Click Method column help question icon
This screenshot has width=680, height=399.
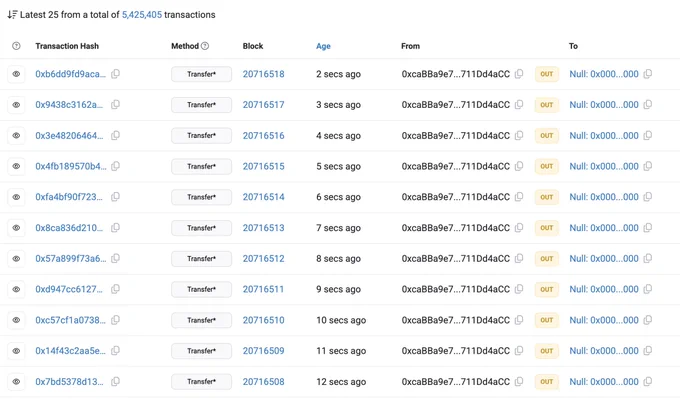[x=205, y=46]
